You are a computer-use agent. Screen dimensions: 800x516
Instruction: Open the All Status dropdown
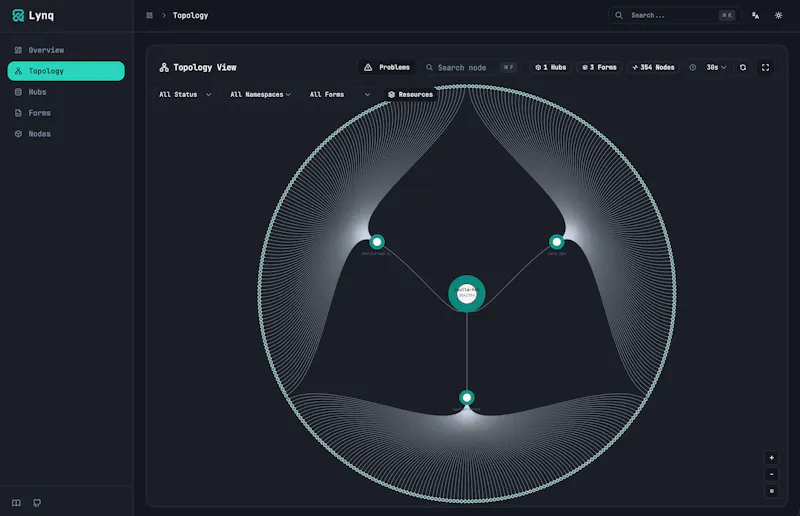[185, 94]
